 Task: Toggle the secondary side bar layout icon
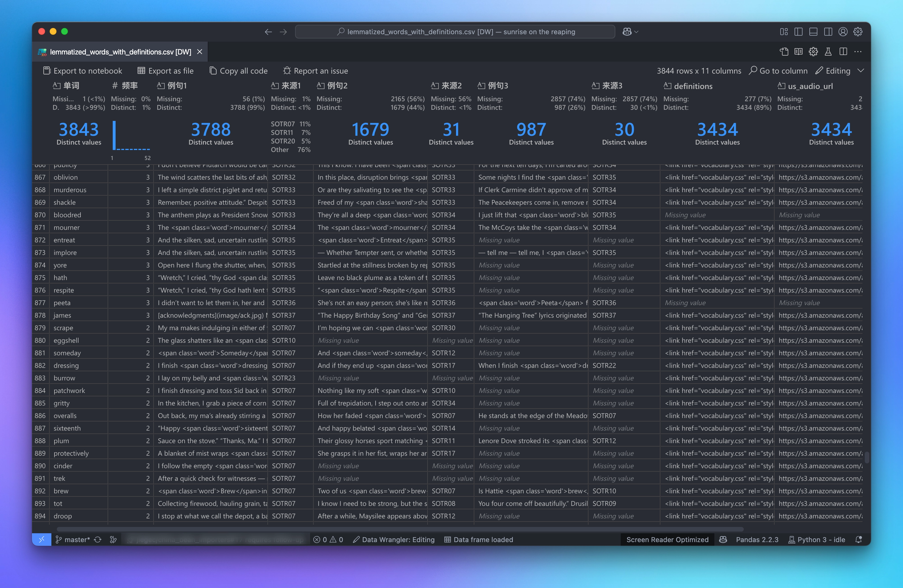click(x=828, y=32)
